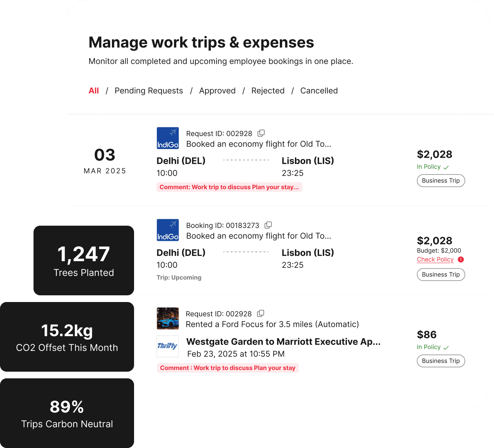Copy Request ID 002928 on the Delhi flight
Screen dimensions: 494x448
[261, 133]
